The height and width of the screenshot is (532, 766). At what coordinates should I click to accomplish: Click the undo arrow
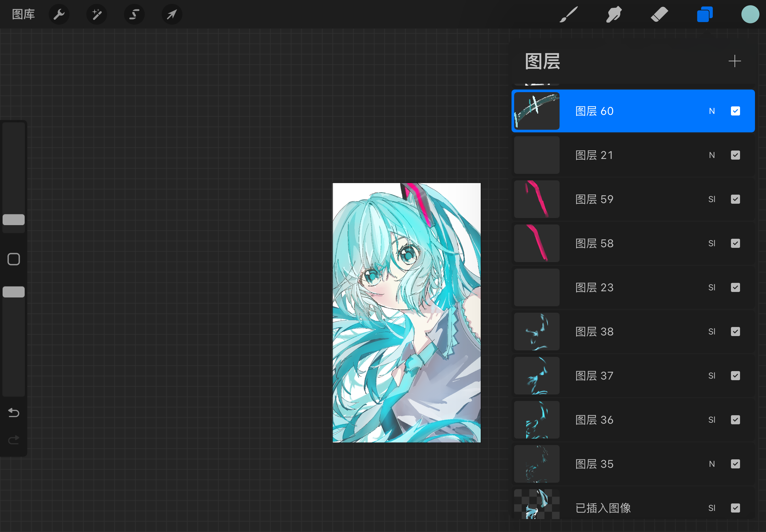(14, 413)
